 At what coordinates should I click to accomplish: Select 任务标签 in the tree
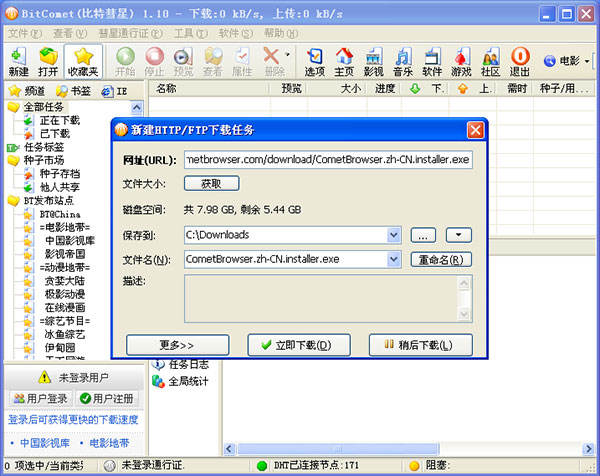(x=44, y=147)
